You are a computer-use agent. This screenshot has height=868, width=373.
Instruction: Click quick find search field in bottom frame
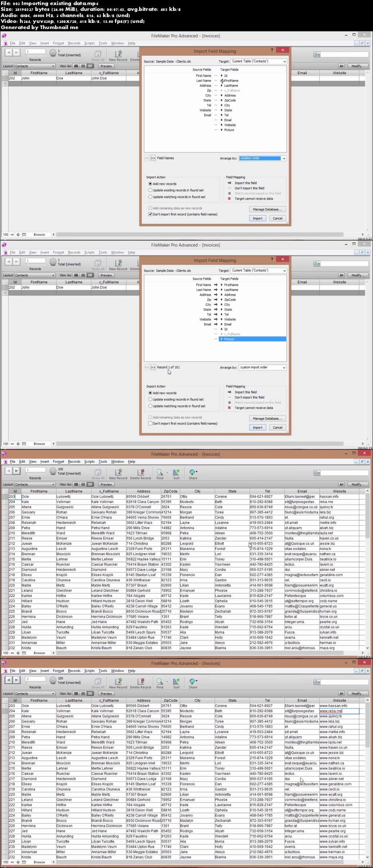(x=345, y=682)
